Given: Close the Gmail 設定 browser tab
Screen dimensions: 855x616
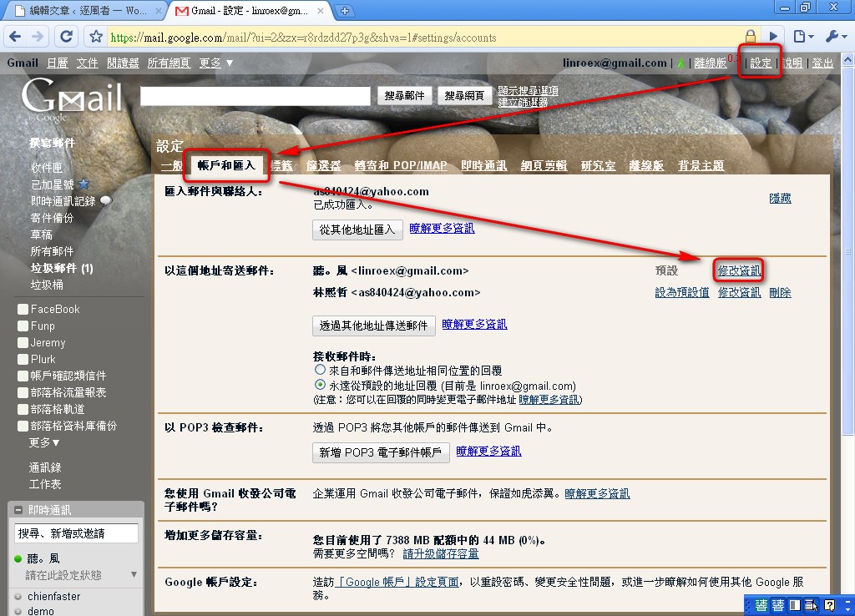Looking at the screenshot, I should coord(320,10).
